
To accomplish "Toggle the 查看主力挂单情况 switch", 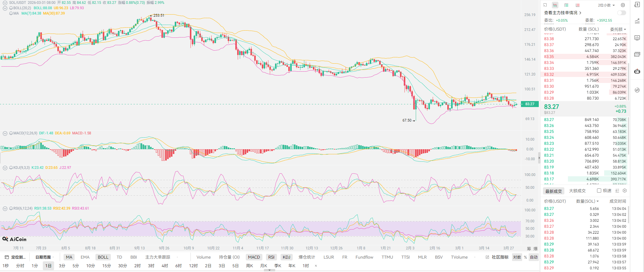I will (621, 13).
